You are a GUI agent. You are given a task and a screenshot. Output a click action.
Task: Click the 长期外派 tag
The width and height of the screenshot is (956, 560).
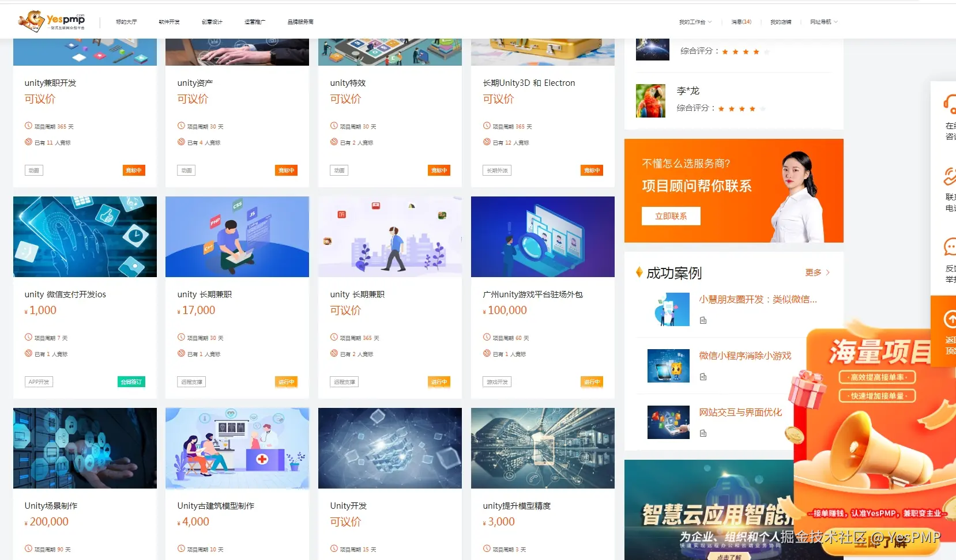coord(497,171)
